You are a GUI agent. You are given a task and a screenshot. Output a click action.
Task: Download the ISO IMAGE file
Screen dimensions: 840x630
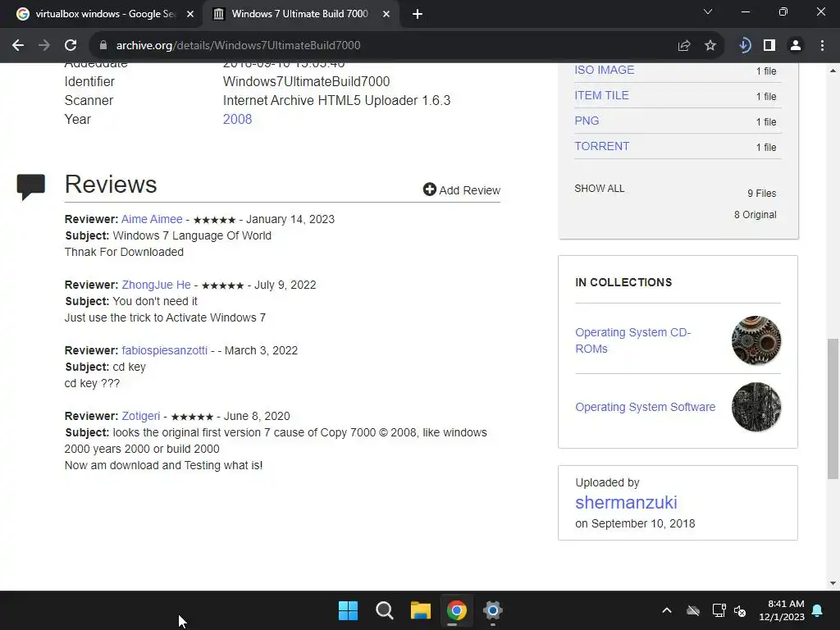tap(605, 70)
